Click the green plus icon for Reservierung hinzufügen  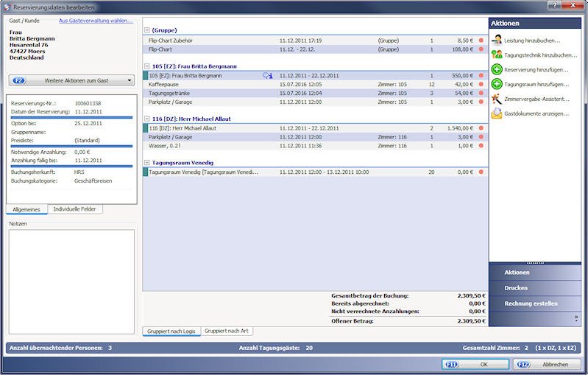497,69
